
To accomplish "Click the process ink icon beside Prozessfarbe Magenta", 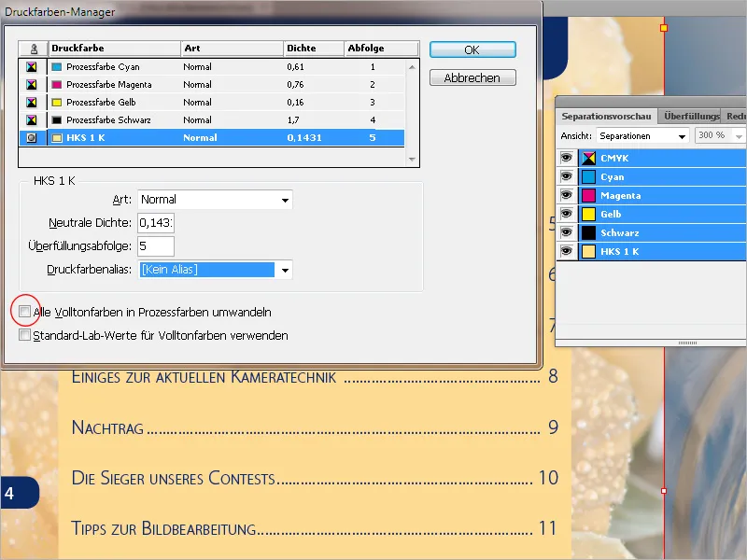I will [x=32, y=84].
